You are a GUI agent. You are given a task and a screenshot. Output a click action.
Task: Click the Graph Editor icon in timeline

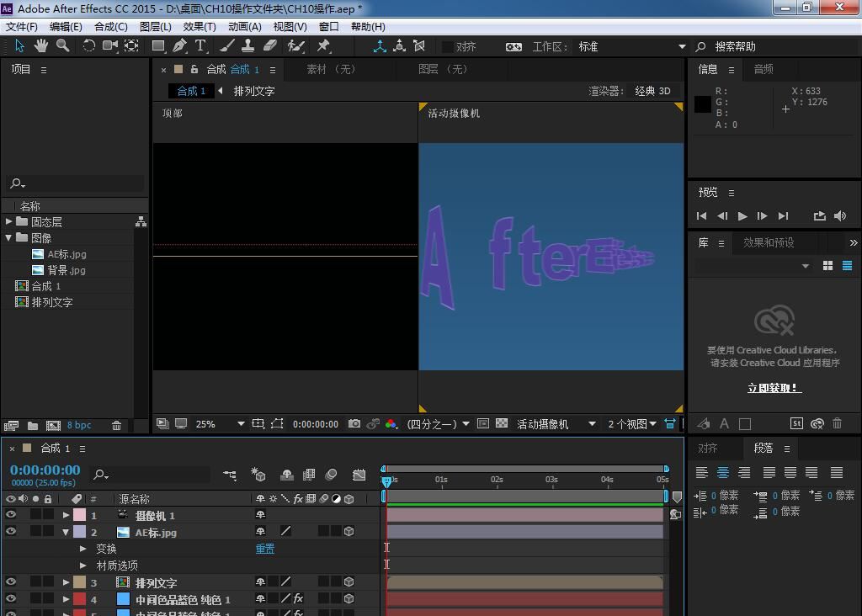pos(359,475)
